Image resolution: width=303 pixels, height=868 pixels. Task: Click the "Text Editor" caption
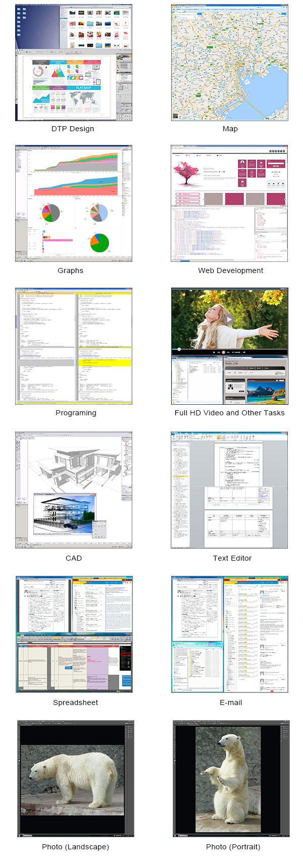[x=232, y=558]
